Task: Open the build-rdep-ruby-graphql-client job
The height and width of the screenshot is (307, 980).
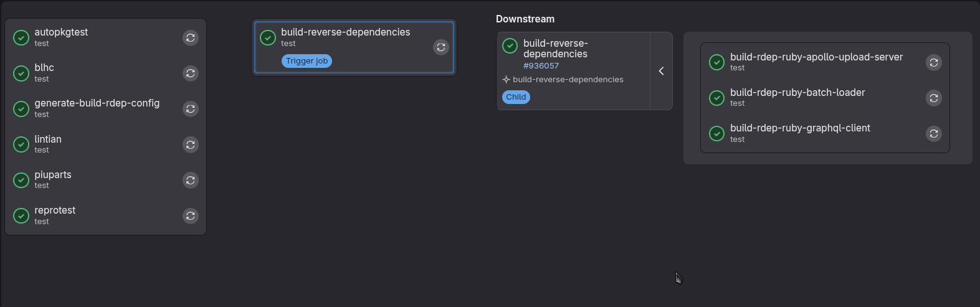Action: tap(800, 128)
